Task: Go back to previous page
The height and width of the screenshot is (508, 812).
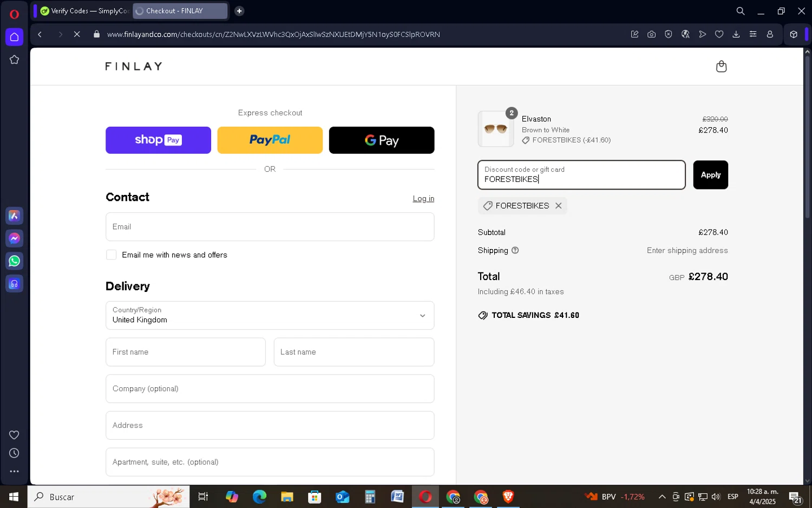Action: 40,34
